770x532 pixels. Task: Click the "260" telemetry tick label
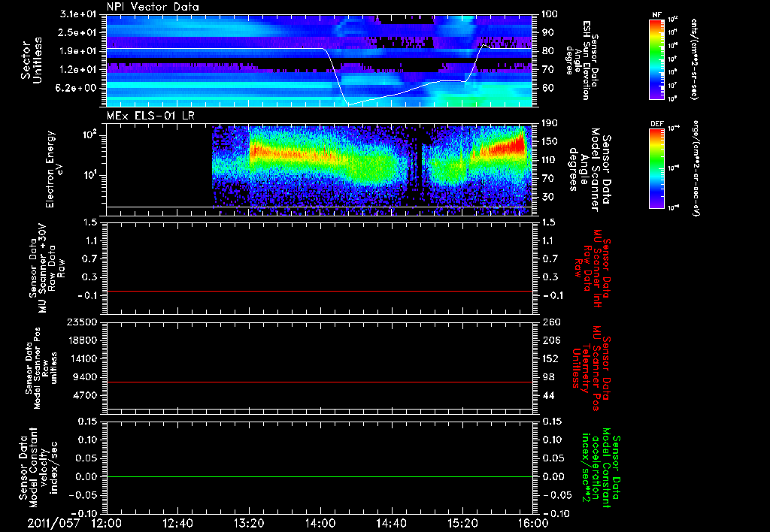tap(550, 322)
